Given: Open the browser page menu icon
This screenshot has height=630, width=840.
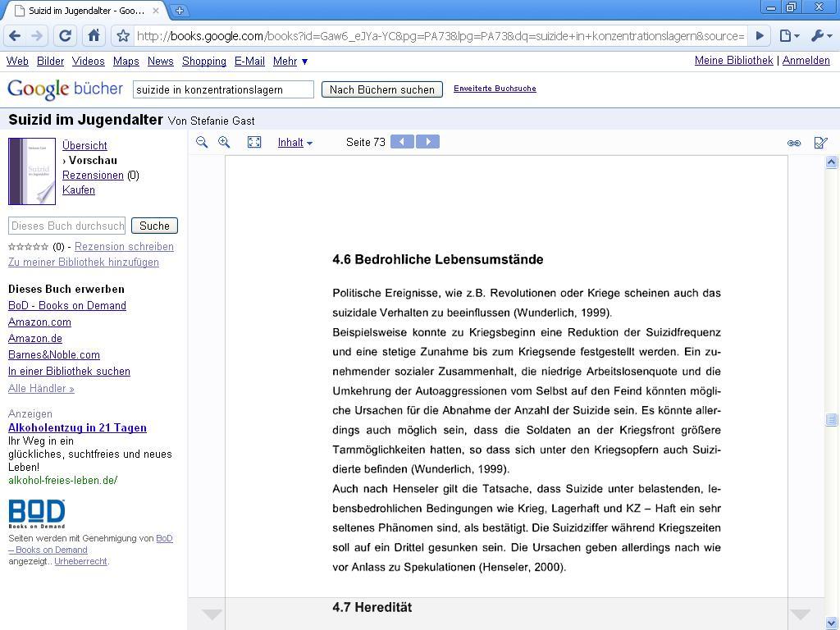Looking at the screenshot, I should point(788,36).
